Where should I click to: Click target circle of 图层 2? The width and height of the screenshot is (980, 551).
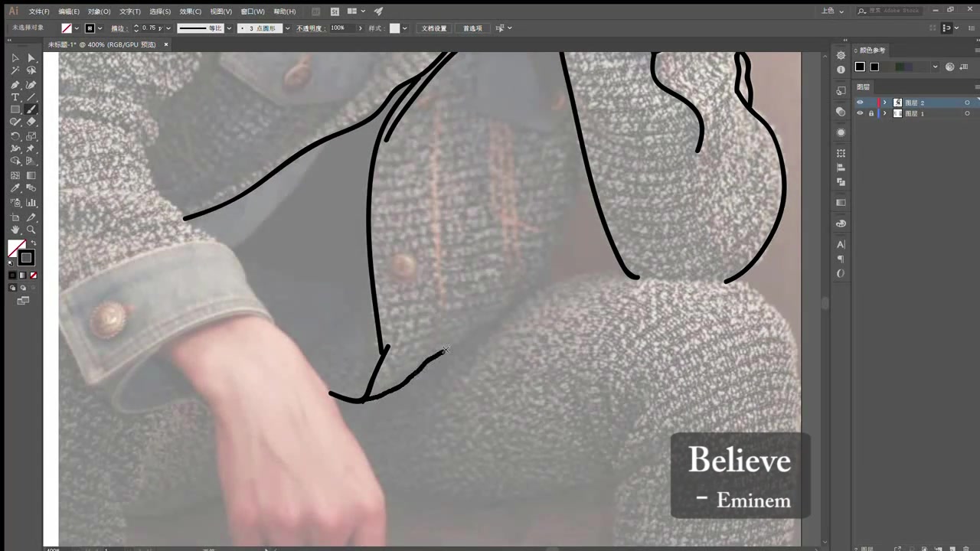967,103
